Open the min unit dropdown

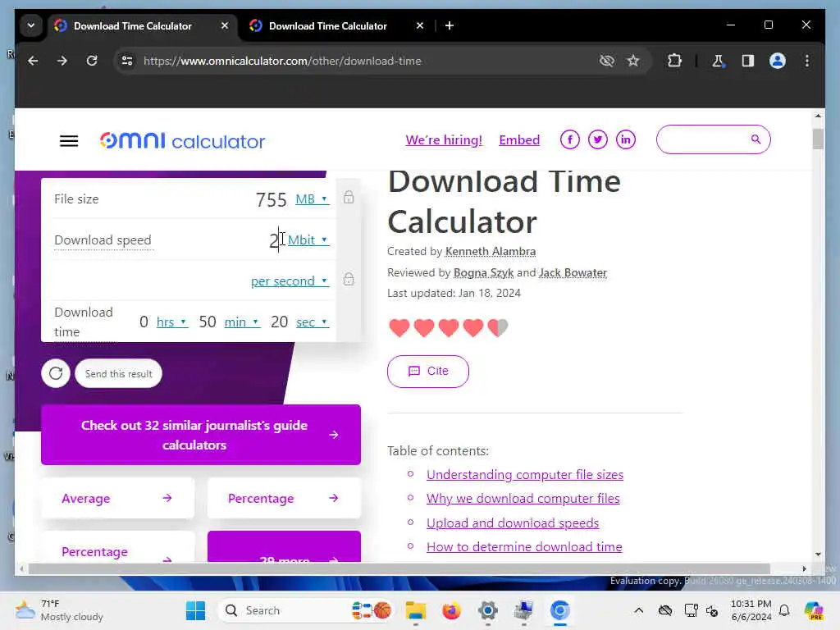pyautogui.click(x=242, y=322)
